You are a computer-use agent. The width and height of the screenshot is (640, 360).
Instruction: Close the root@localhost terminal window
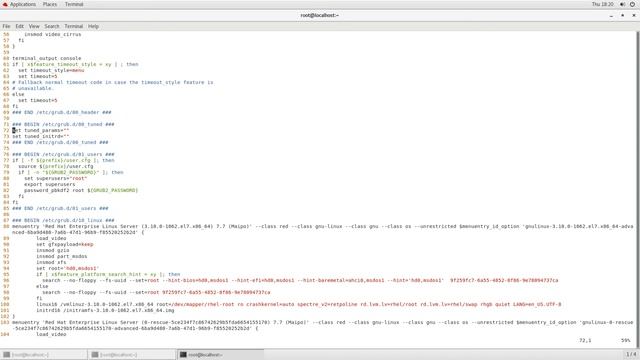coord(634,16)
